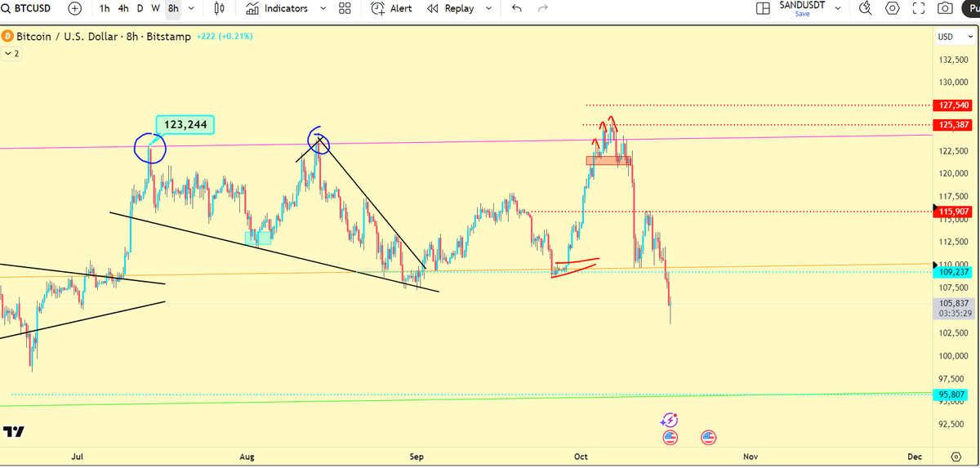Image resolution: width=980 pixels, height=468 pixels.
Task: Expand the timeframe interval dropdown
Action: [191, 8]
